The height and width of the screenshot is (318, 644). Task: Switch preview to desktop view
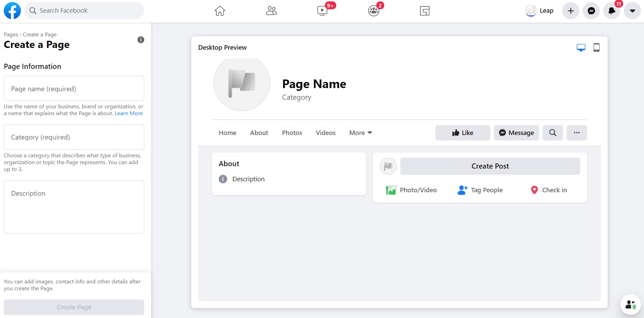coord(581,47)
